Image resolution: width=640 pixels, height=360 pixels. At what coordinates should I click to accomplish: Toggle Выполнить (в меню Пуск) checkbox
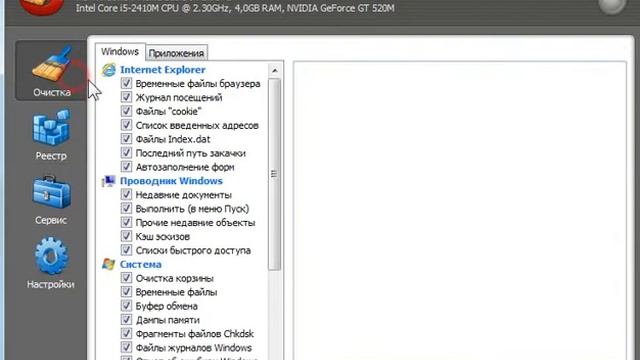pos(127,208)
